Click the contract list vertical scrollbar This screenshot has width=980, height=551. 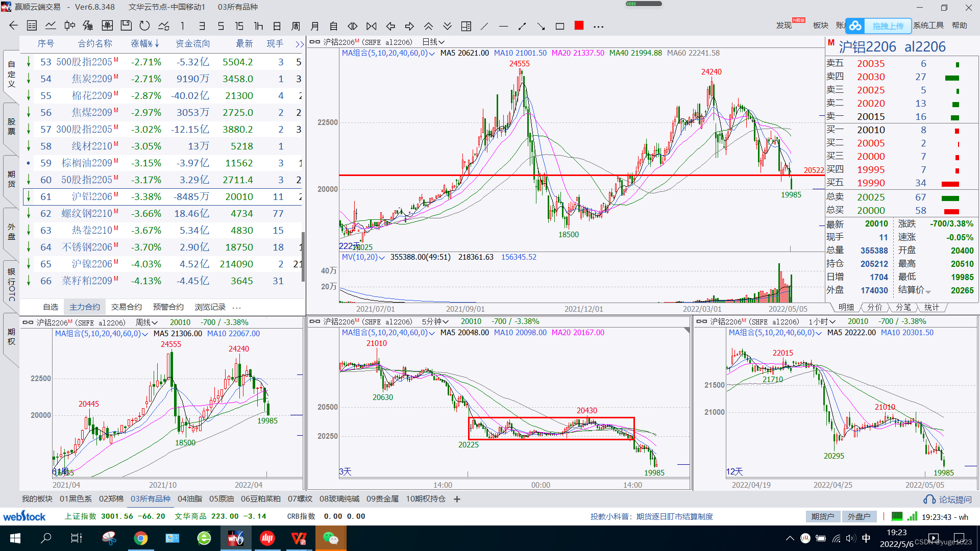pos(304,256)
